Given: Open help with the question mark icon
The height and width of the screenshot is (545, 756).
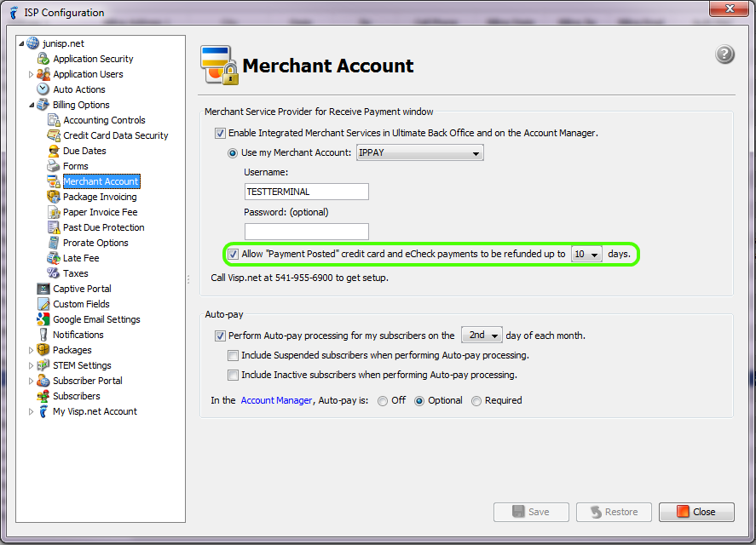Looking at the screenshot, I should click(724, 54).
